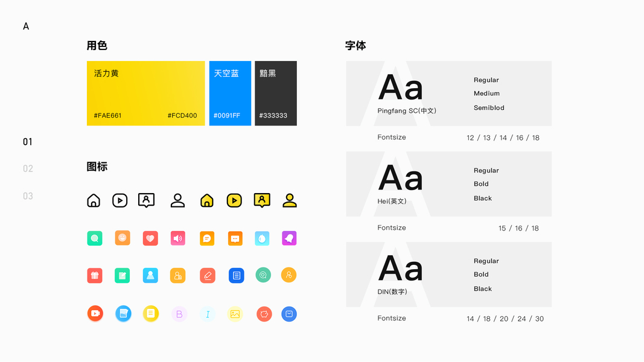Image resolution: width=644 pixels, height=362 pixels.
Task: Click the round orange person heart icon
Action: [x=289, y=275]
